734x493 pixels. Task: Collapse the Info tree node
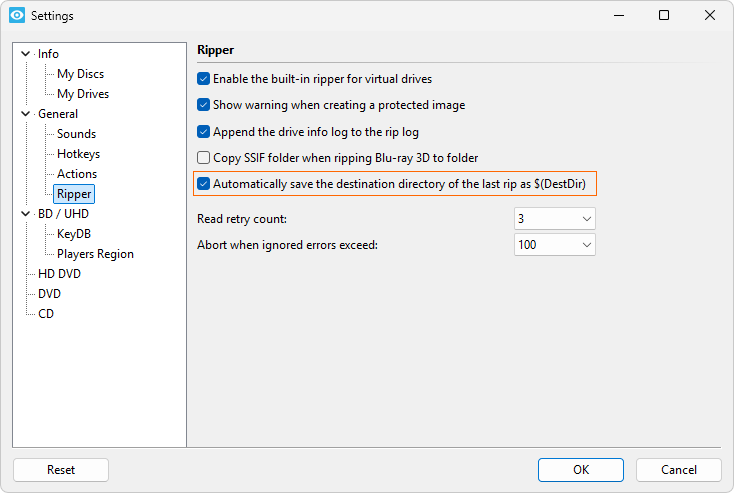26,54
